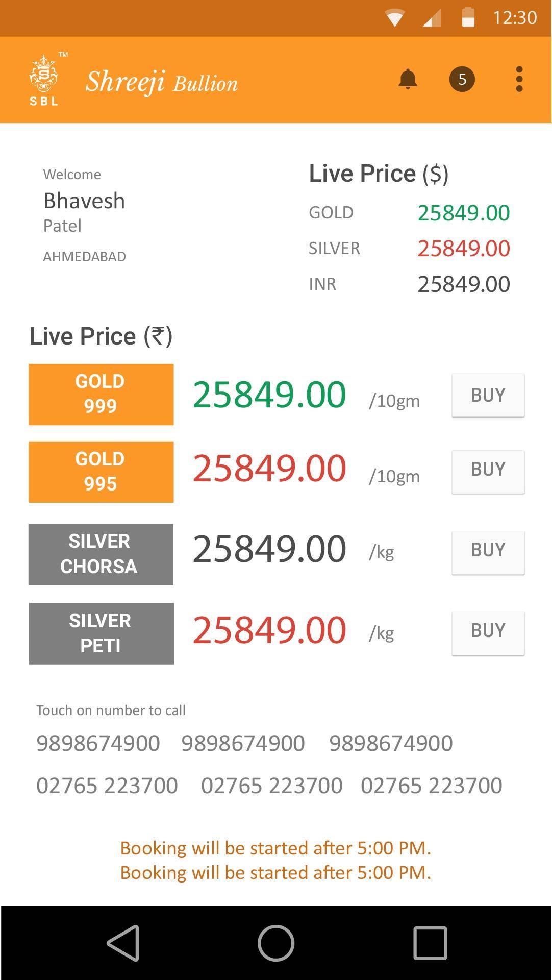This screenshot has width=552, height=980.
Task: Open recent apps with square button
Action: [x=430, y=943]
